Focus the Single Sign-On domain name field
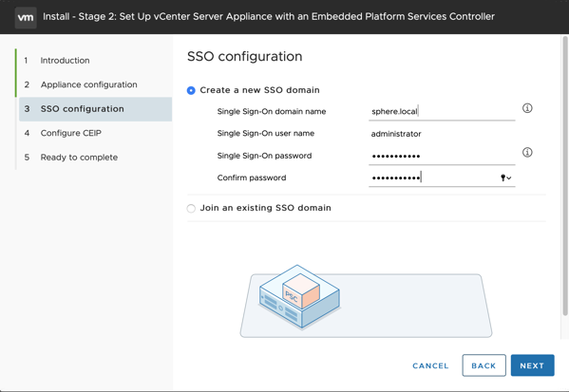The height and width of the screenshot is (392, 569). [x=442, y=111]
